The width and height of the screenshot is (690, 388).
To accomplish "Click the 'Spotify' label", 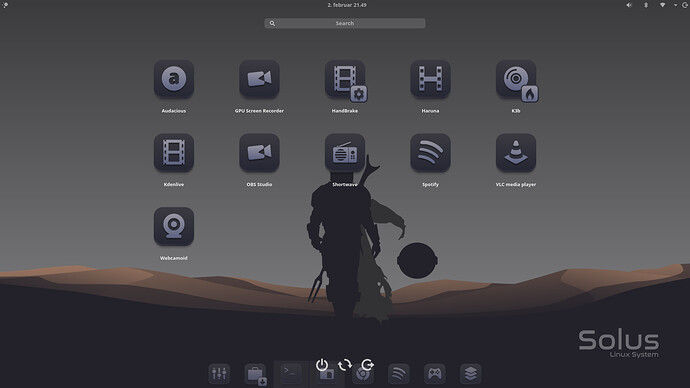I will click(x=430, y=184).
